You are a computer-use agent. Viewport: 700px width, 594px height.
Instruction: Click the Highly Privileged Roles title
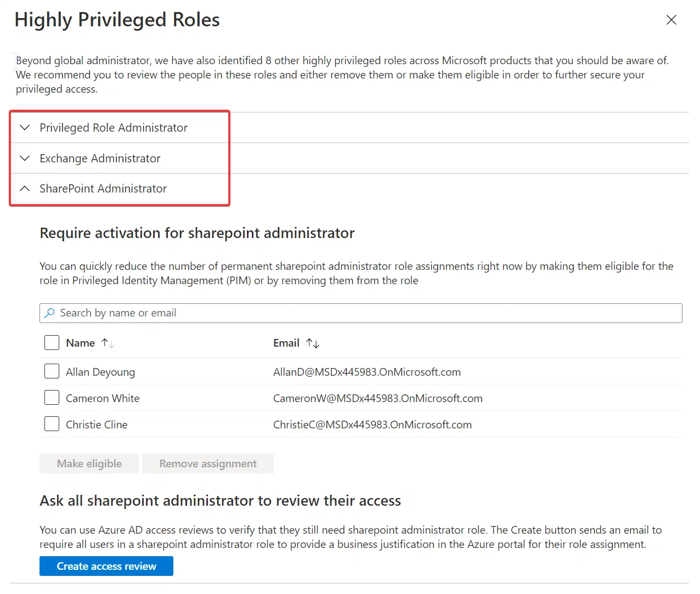(117, 20)
